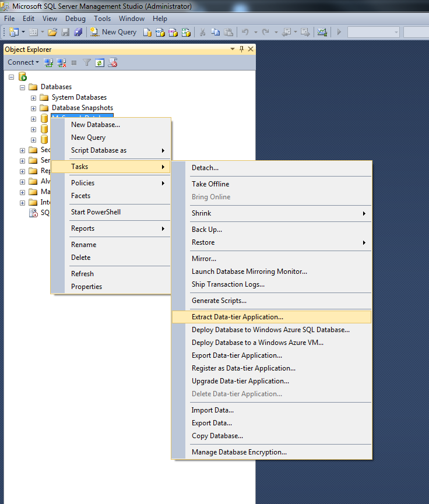
Task: Click the Redo arrow icon
Action: tap(266, 32)
